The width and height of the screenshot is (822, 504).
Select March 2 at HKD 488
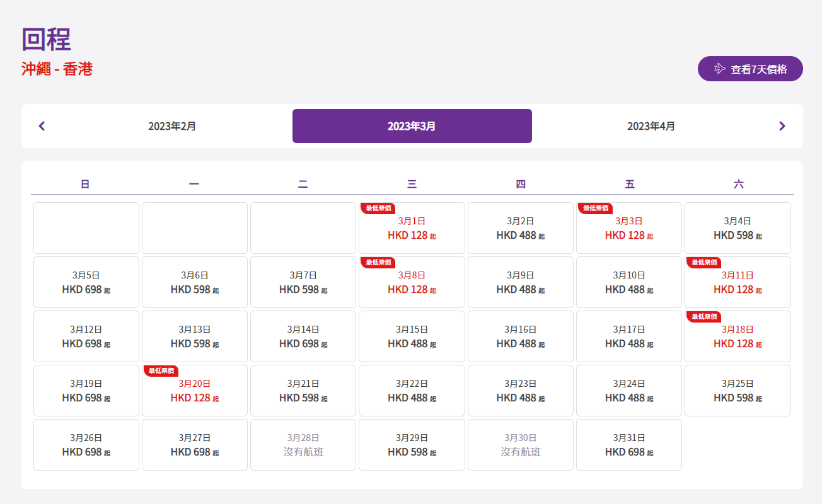click(x=521, y=228)
